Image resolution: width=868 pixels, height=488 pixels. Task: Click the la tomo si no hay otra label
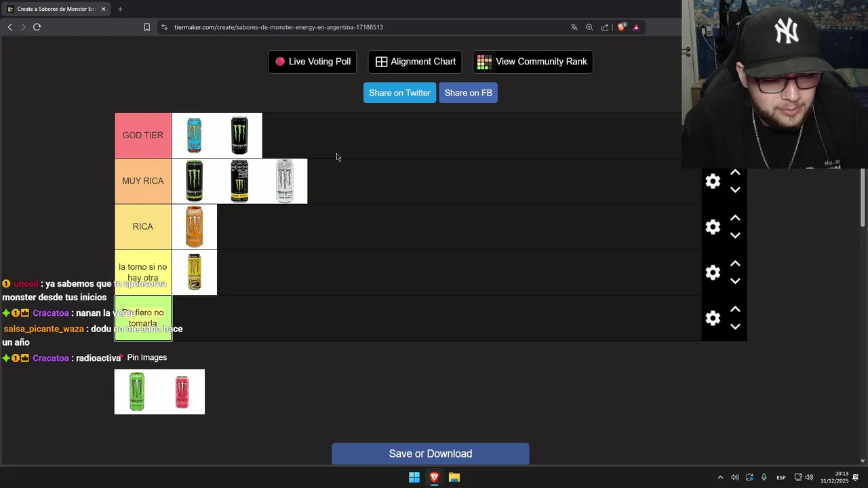142,272
